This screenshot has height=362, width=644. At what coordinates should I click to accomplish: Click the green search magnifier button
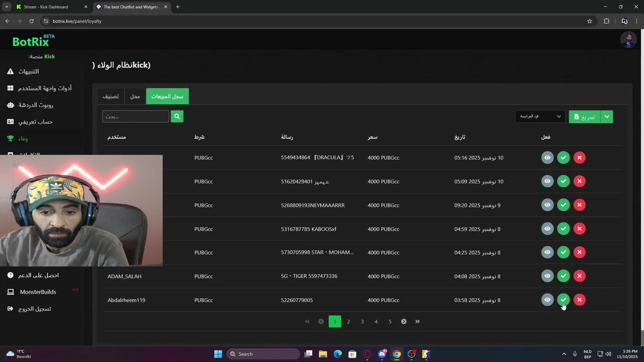177,116
